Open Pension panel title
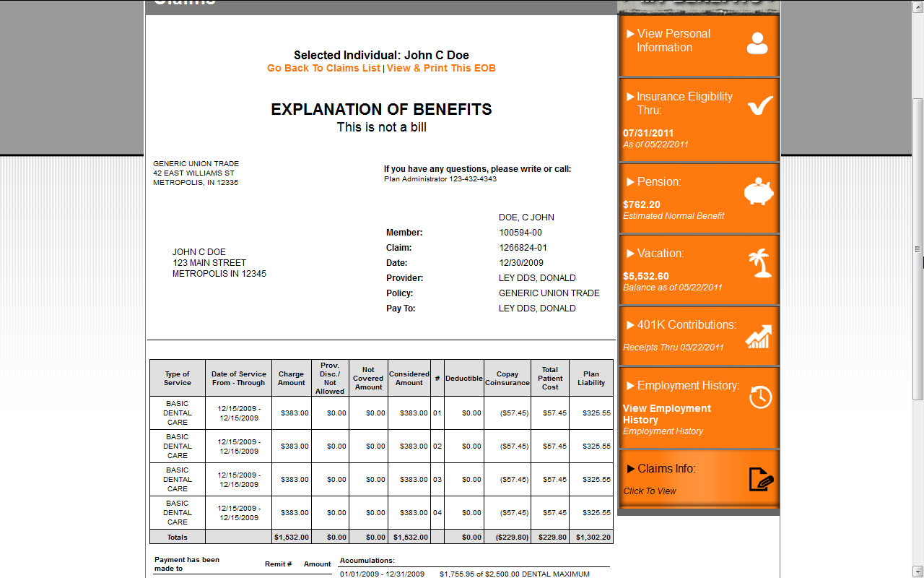 pyautogui.click(x=659, y=182)
